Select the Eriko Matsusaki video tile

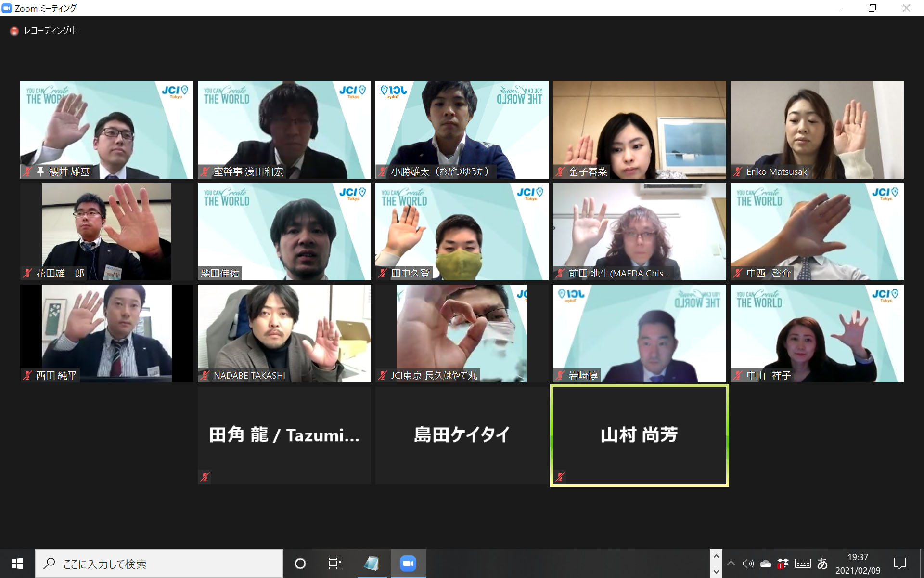click(817, 130)
